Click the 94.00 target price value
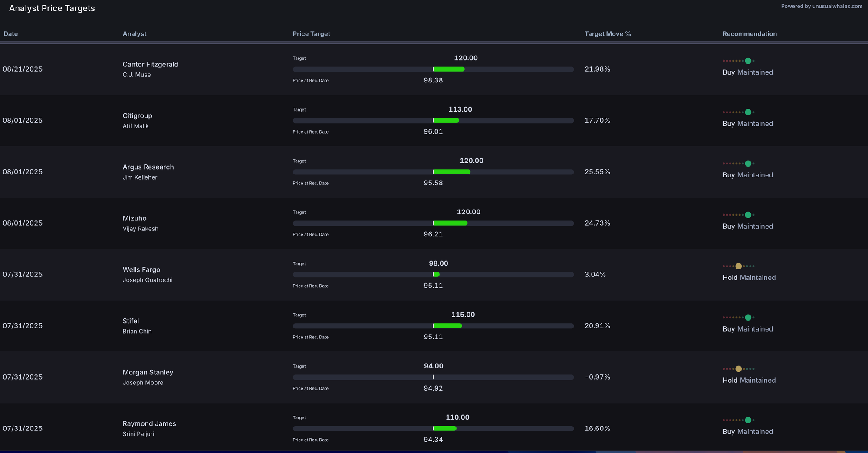 (434, 366)
